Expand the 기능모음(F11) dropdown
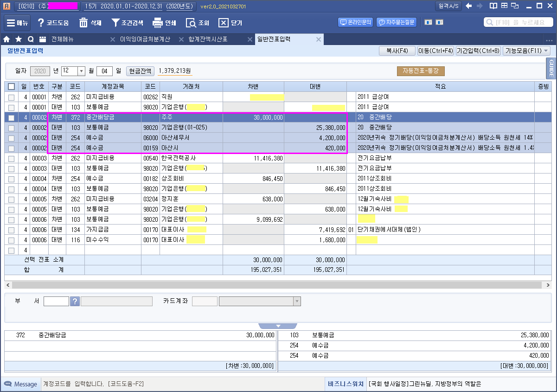 tap(545, 51)
